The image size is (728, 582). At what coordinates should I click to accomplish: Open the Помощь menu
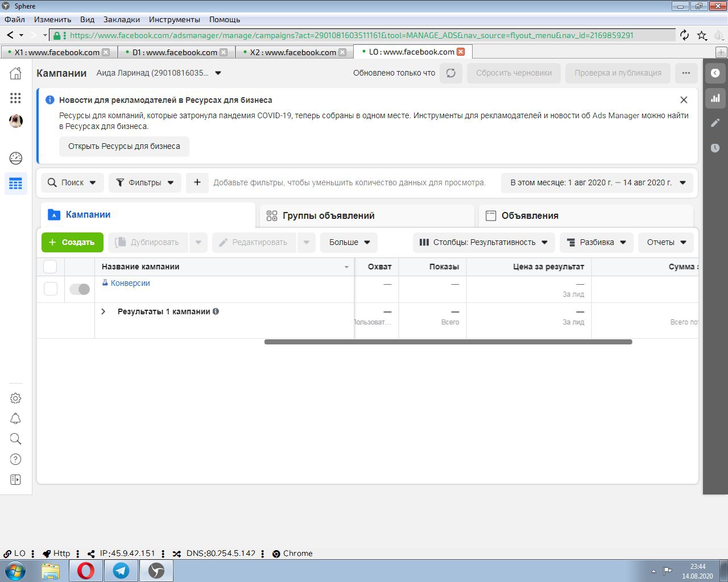click(225, 19)
